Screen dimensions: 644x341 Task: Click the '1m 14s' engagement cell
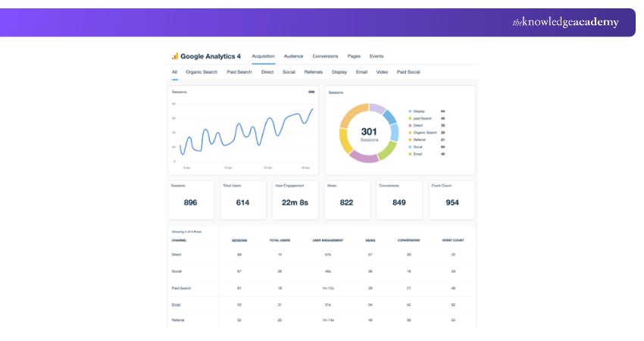328,320
